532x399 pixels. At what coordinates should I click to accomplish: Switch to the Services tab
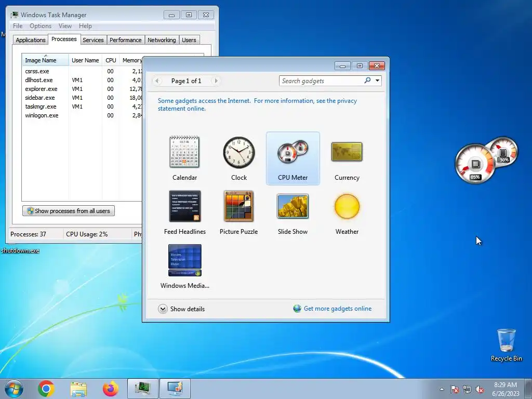pyautogui.click(x=93, y=40)
